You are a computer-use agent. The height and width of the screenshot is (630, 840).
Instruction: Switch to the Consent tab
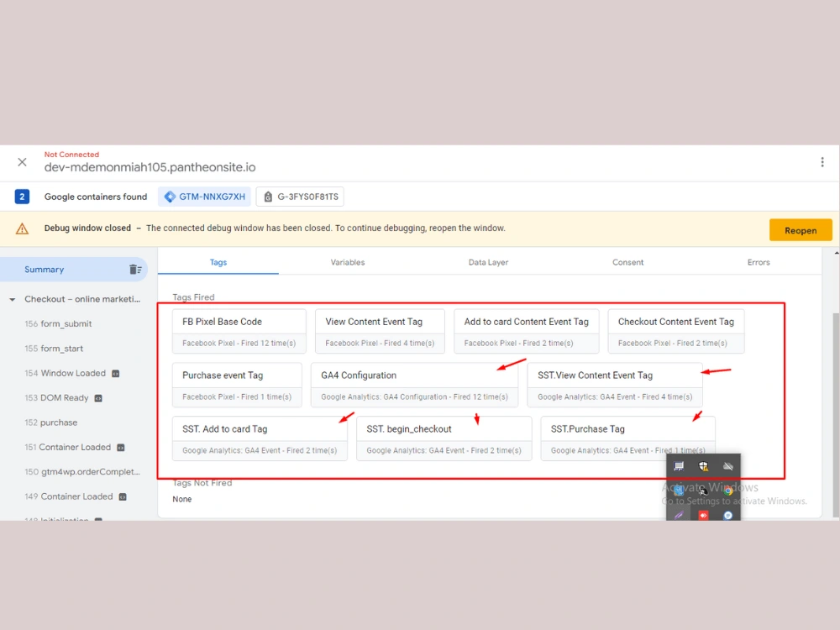coord(627,262)
